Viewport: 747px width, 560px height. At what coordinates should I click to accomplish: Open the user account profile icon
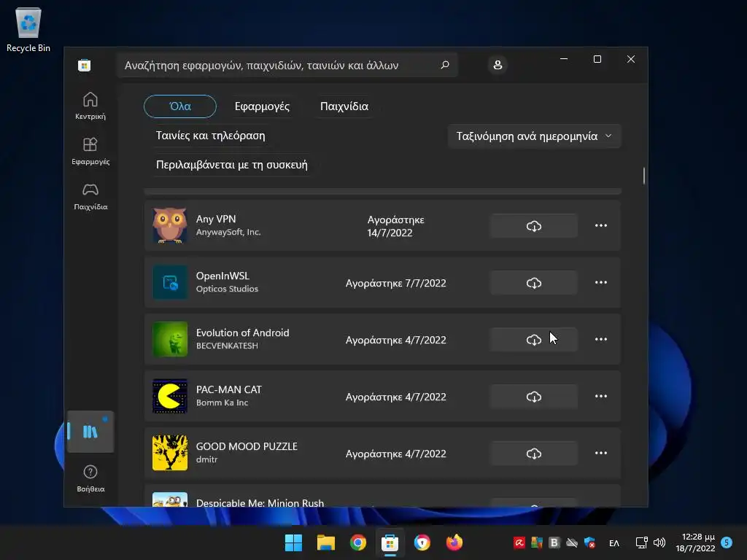point(498,65)
